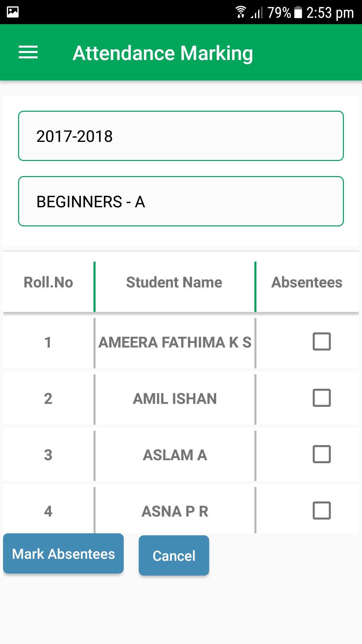362x644 pixels.
Task: Tick the absentee checkbox for Aslam A
Action: [321, 454]
